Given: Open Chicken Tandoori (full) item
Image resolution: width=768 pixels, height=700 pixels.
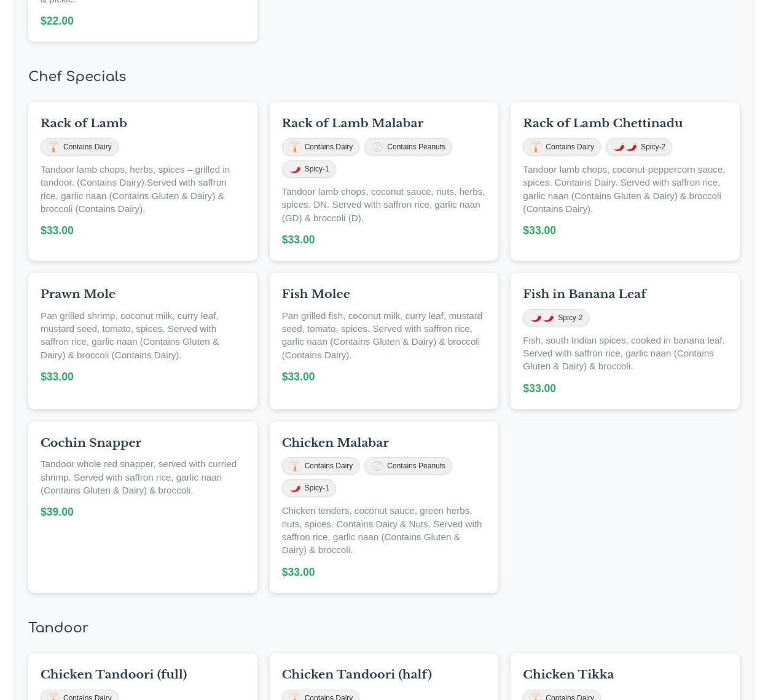Looking at the screenshot, I should (x=114, y=674).
